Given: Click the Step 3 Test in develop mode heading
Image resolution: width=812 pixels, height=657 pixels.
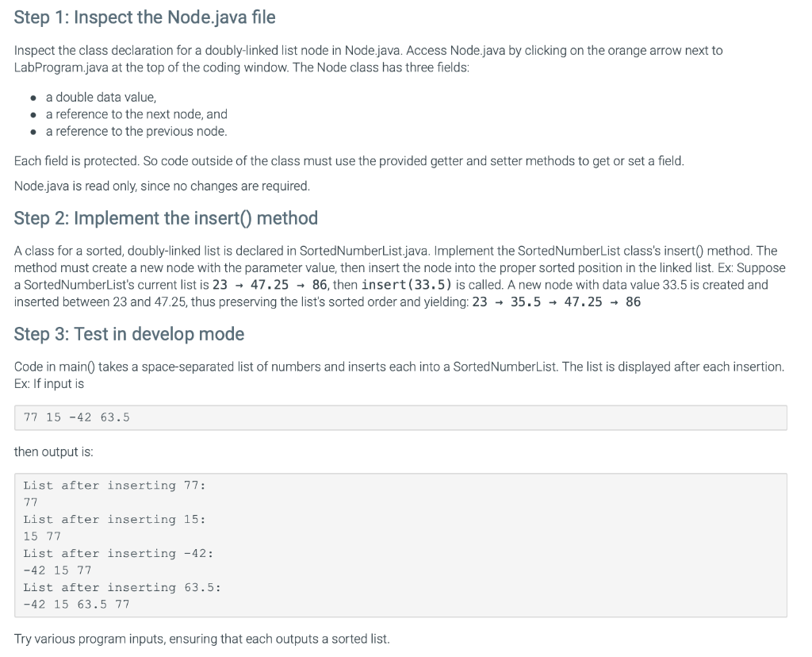Looking at the screenshot, I should 129,334.
